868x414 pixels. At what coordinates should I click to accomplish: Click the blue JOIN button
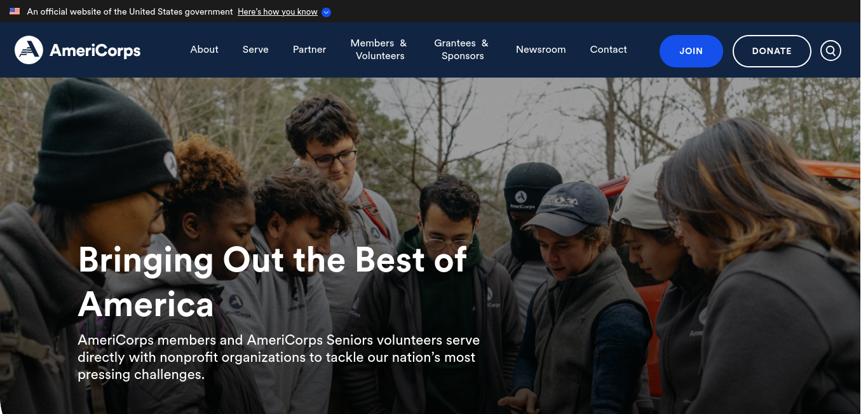click(x=691, y=51)
